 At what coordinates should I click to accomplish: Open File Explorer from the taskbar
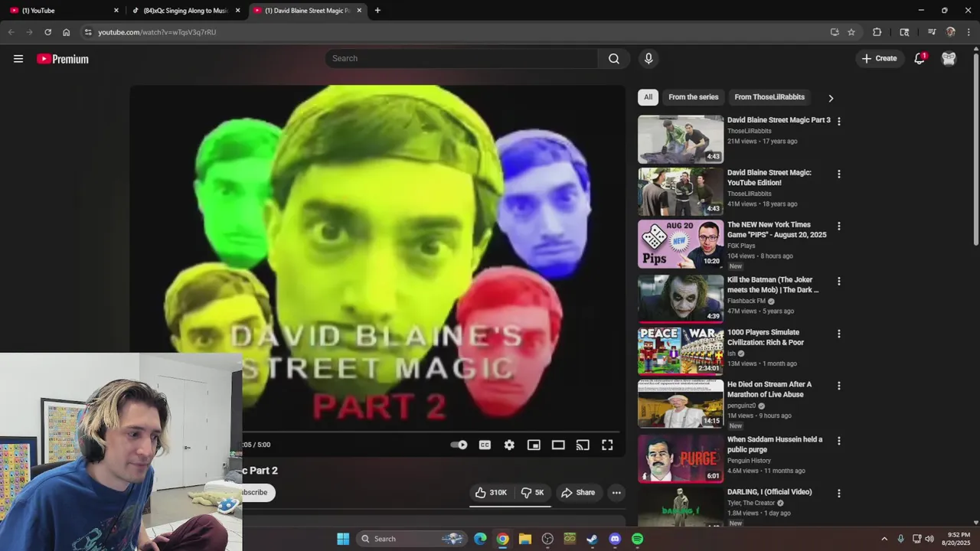pyautogui.click(x=524, y=539)
